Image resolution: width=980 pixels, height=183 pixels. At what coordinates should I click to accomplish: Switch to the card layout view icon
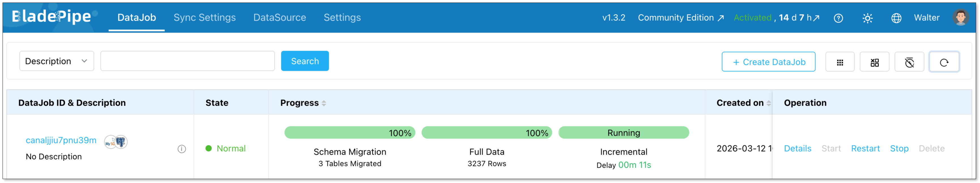874,62
